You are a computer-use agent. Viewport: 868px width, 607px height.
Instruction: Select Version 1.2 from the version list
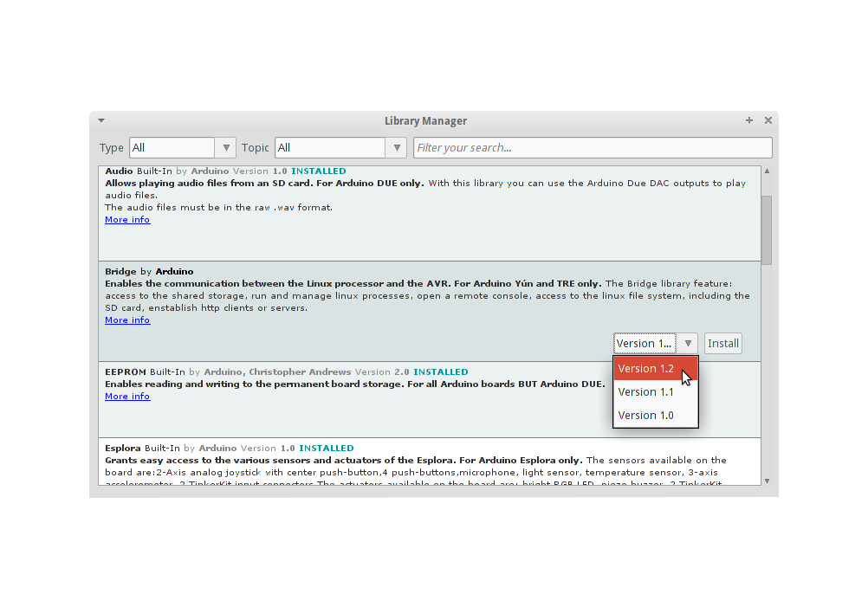point(646,368)
